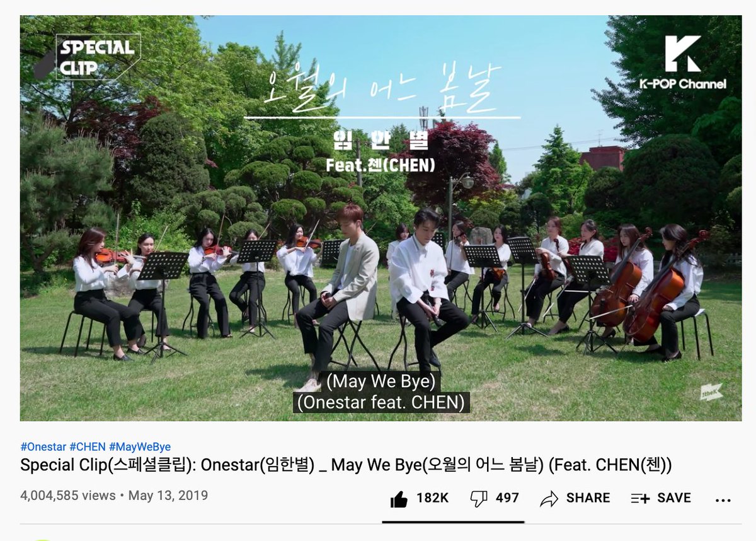Click the SHARE button label
756x541 pixels.
pyautogui.click(x=588, y=498)
